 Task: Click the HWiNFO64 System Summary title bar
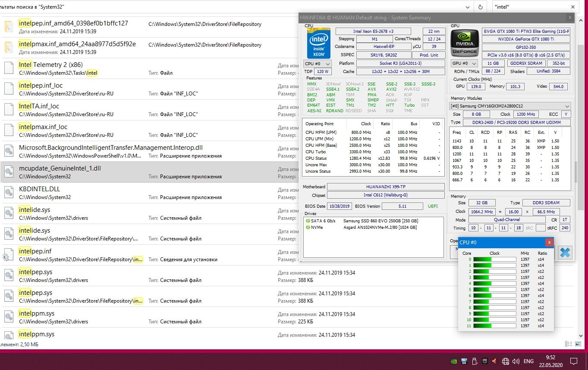pos(432,18)
